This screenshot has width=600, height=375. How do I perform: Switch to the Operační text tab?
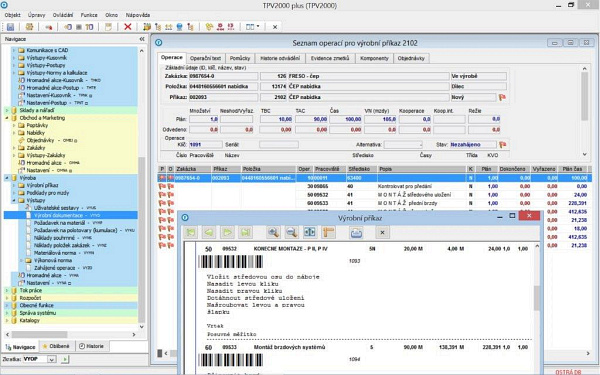205,58
